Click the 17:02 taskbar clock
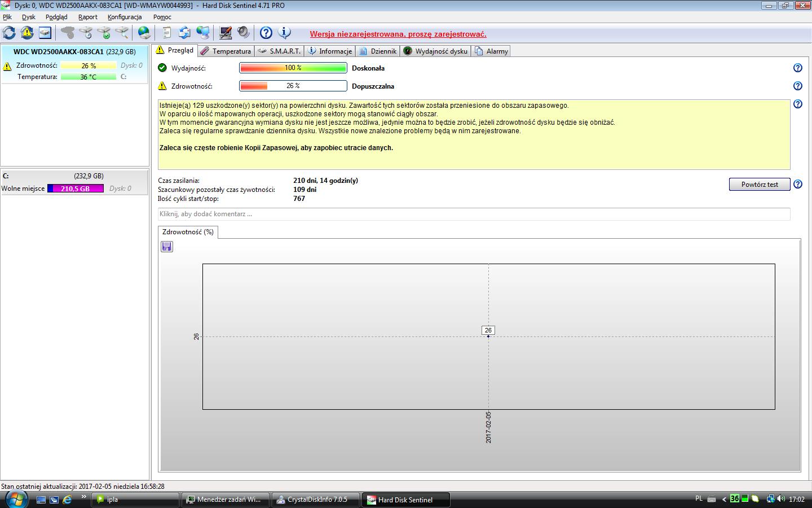 [797, 500]
